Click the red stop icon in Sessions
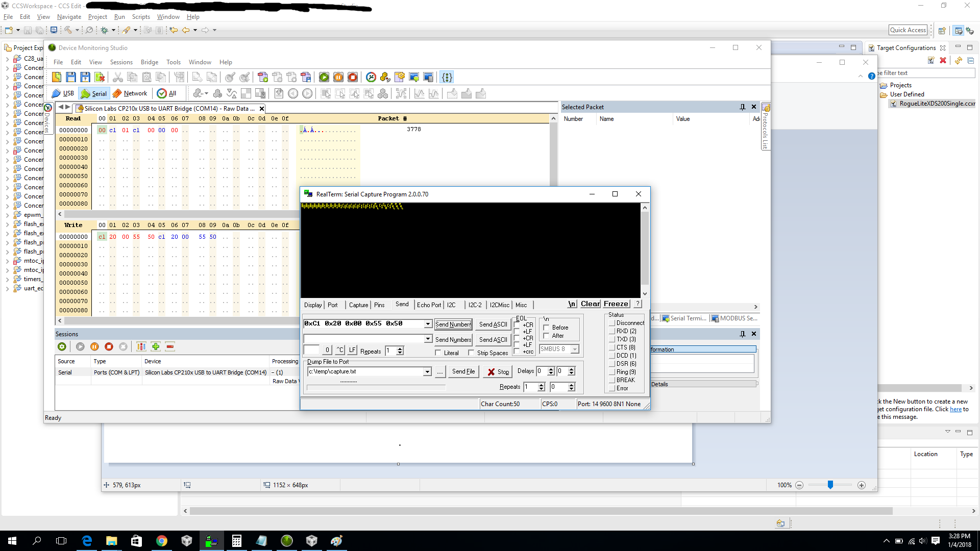980x551 pixels. 109,347
